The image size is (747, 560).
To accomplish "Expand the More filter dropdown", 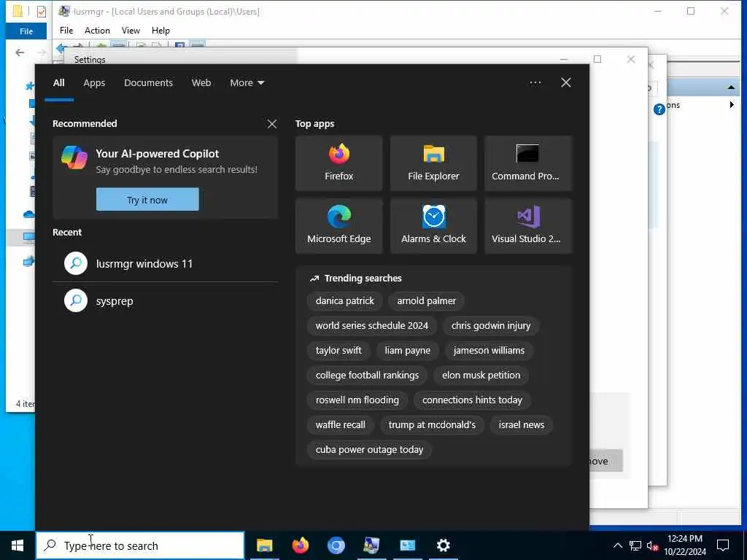I will point(247,83).
